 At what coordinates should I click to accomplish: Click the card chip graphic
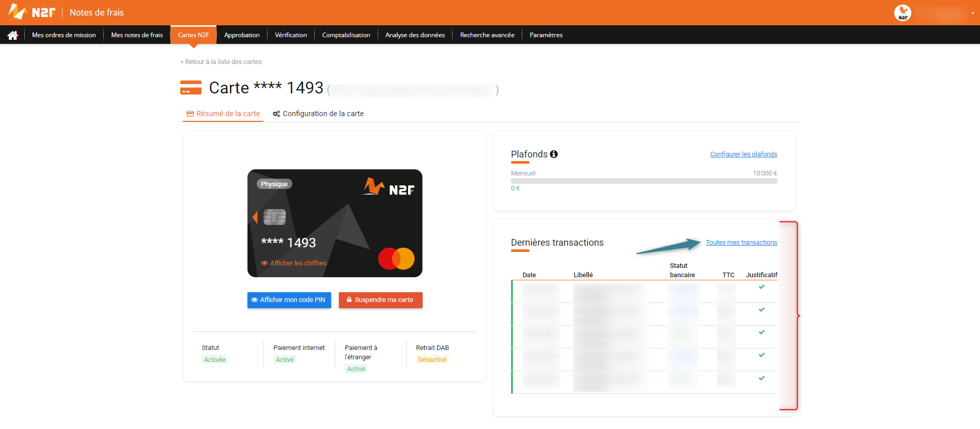click(x=274, y=217)
